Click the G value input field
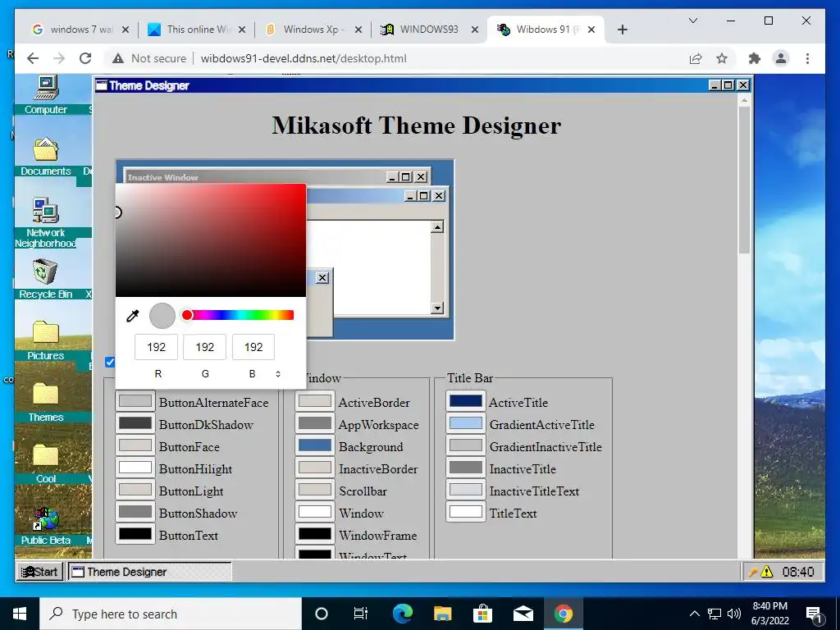Screen dimensions: 840x630 pos(204,347)
